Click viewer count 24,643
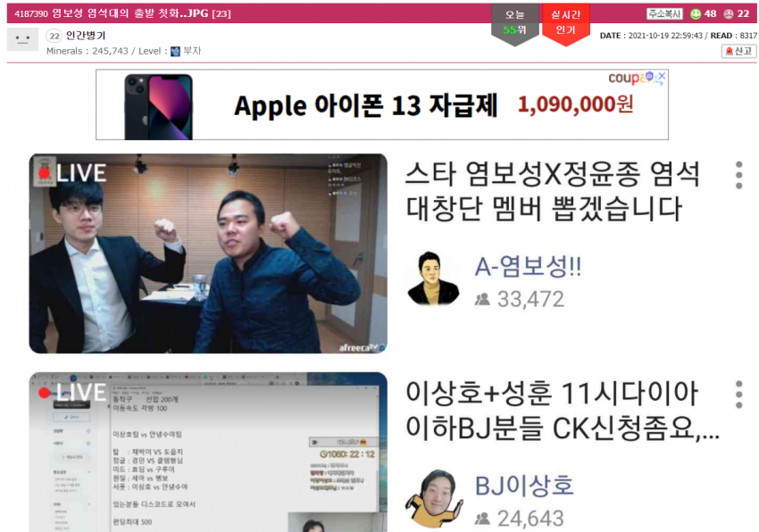The height and width of the screenshot is (532, 759). pos(531,519)
